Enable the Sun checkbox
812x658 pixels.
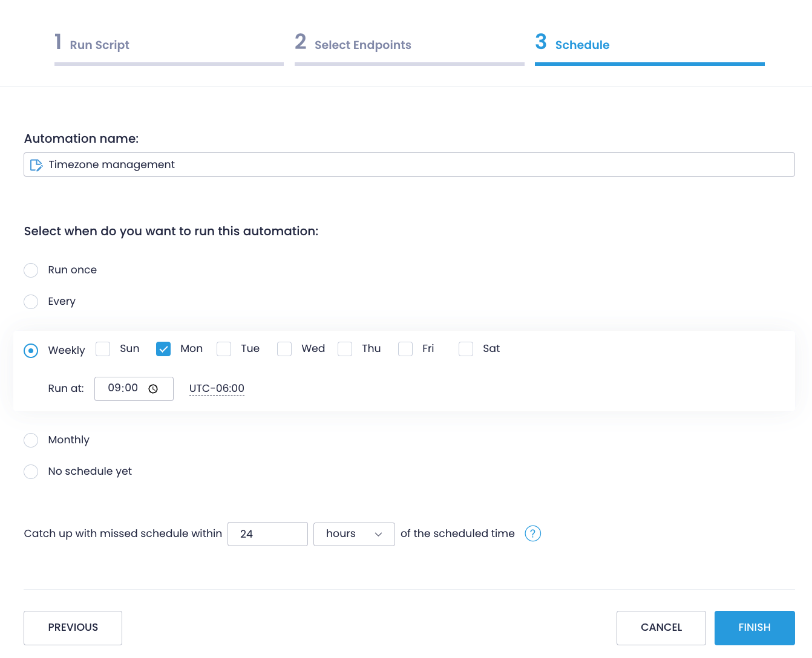(x=103, y=349)
